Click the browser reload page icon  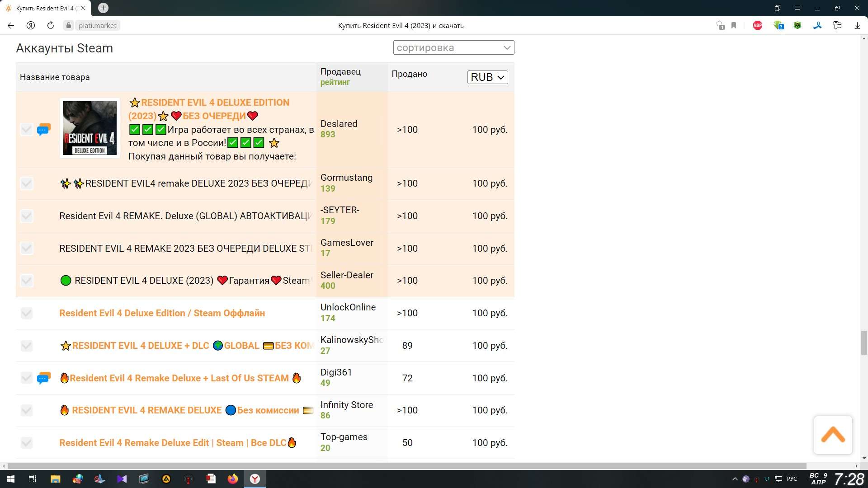(51, 26)
